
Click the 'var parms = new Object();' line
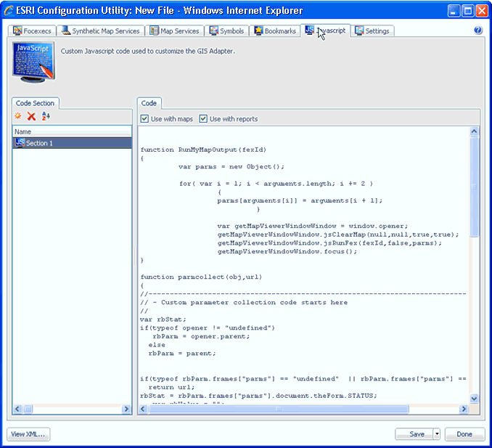click(231, 167)
